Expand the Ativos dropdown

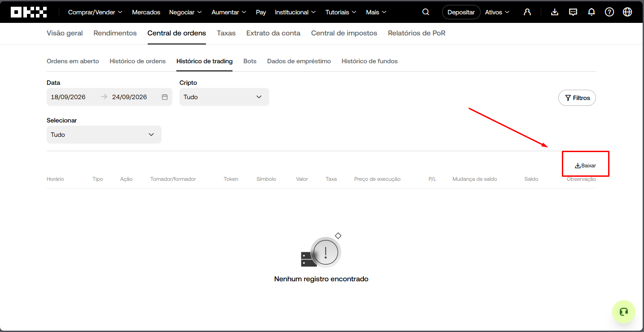497,12
